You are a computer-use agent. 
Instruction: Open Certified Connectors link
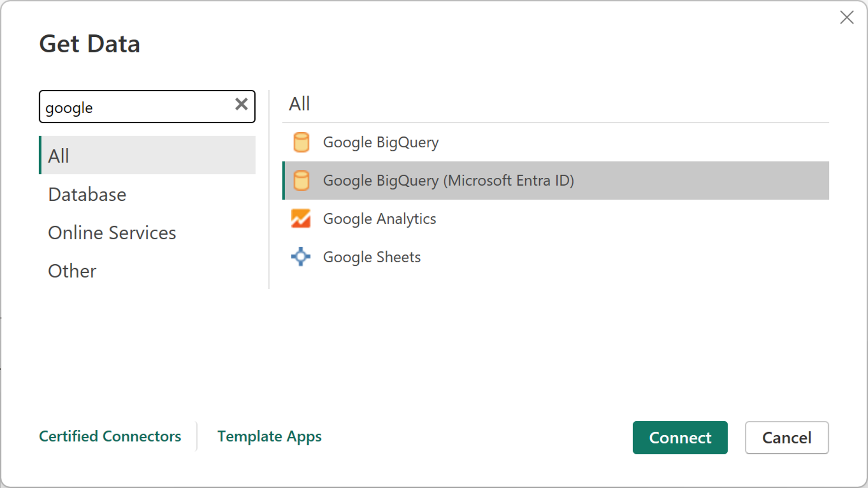[110, 436]
